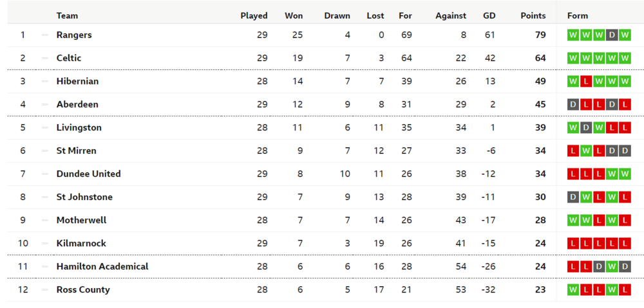Screen dimensions: 644x308
Task: Click the GD column header
Action: coord(489,15)
